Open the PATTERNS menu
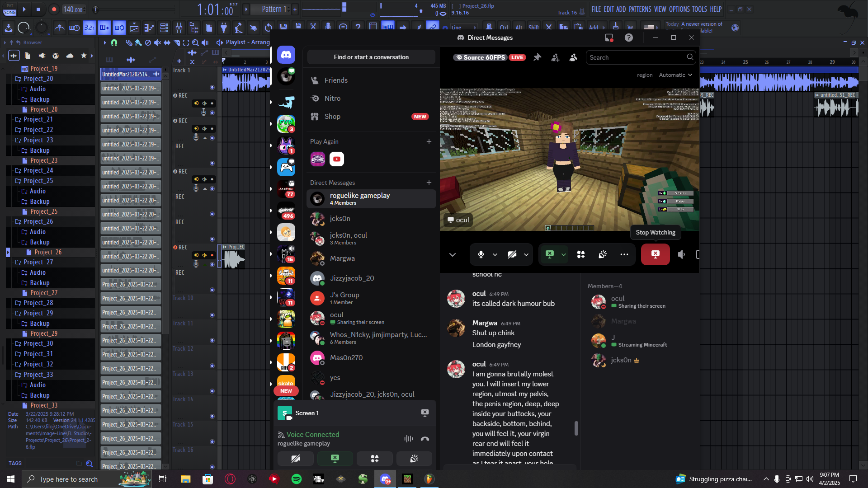The width and height of the screenshot is (868, 488). point(640,9)
